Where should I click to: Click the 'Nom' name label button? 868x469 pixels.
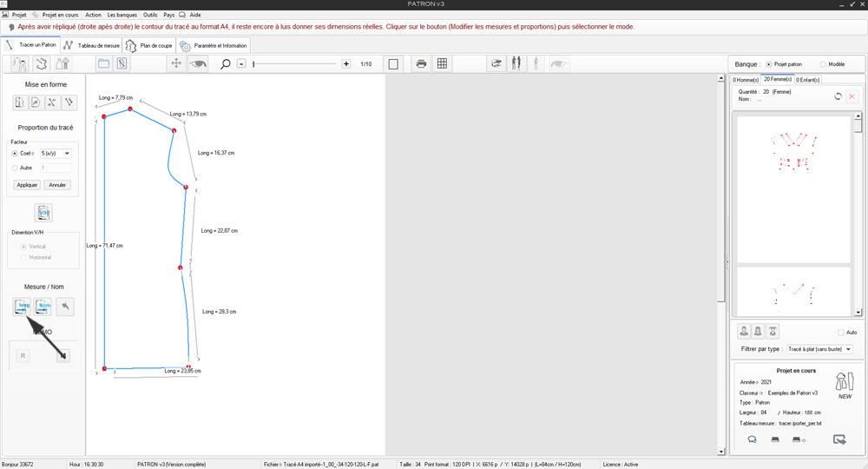(44, 306)
